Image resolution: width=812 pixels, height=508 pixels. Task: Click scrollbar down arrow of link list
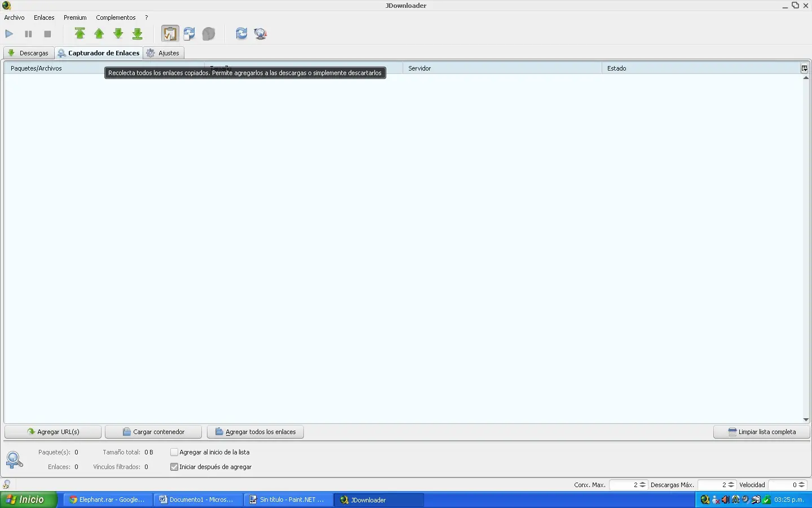click(806, 419)
